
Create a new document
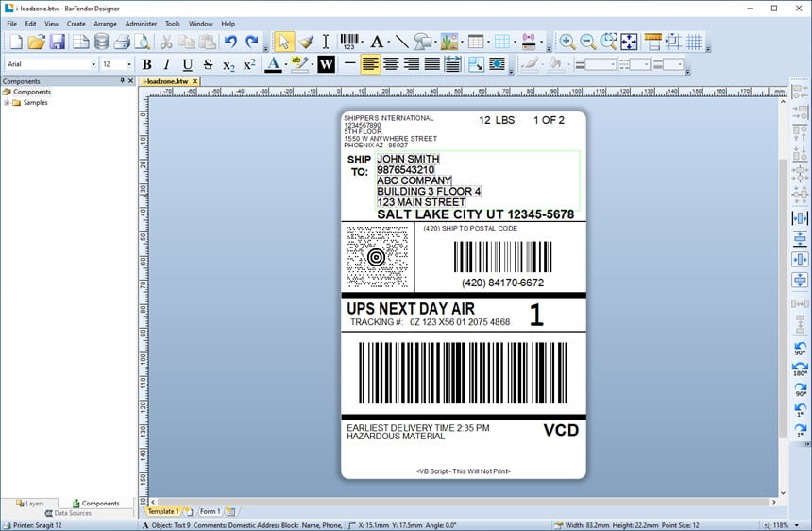[x=16, y=42]
